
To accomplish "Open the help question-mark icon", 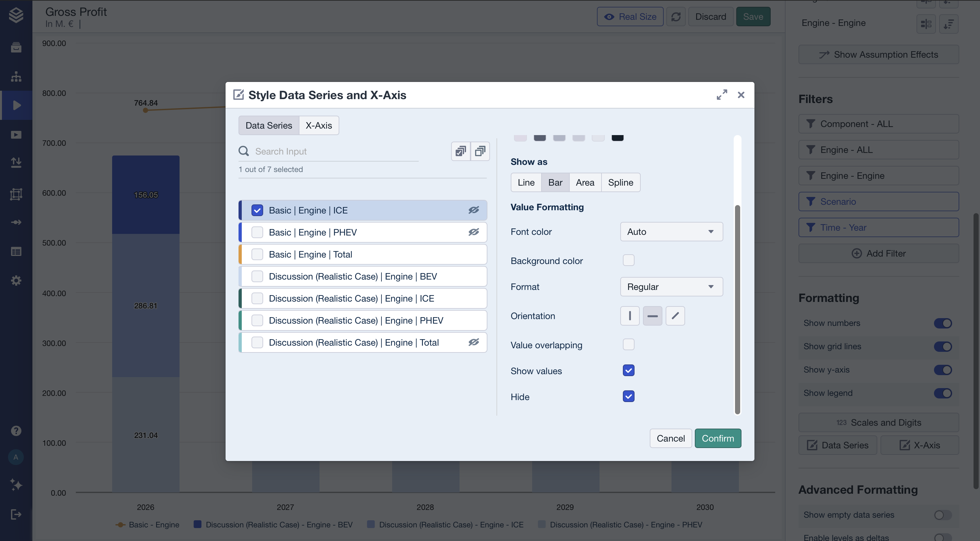I will [x=16, y=430].
